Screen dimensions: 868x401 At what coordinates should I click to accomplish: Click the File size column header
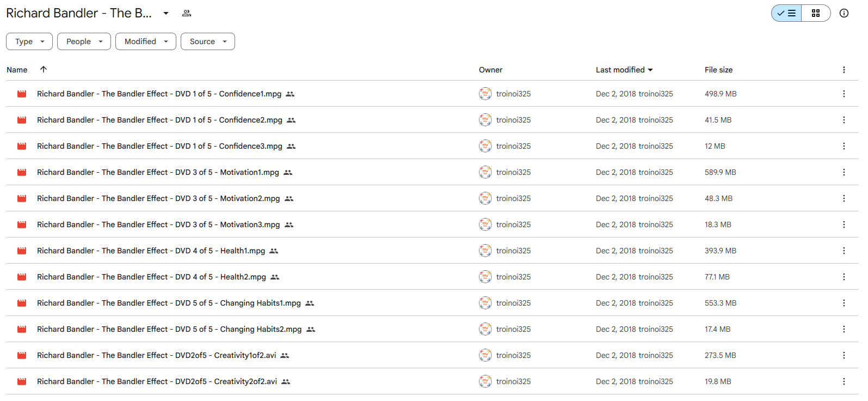point(718,70)
